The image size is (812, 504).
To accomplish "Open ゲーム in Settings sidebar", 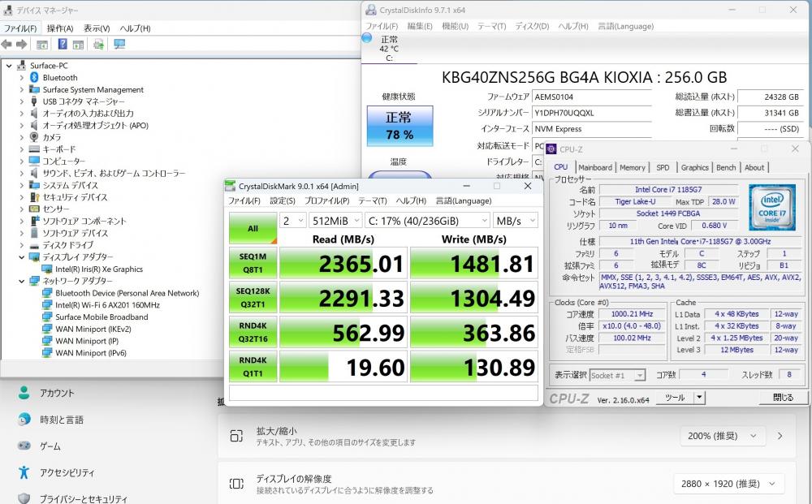I will click(x=50, y=446).
